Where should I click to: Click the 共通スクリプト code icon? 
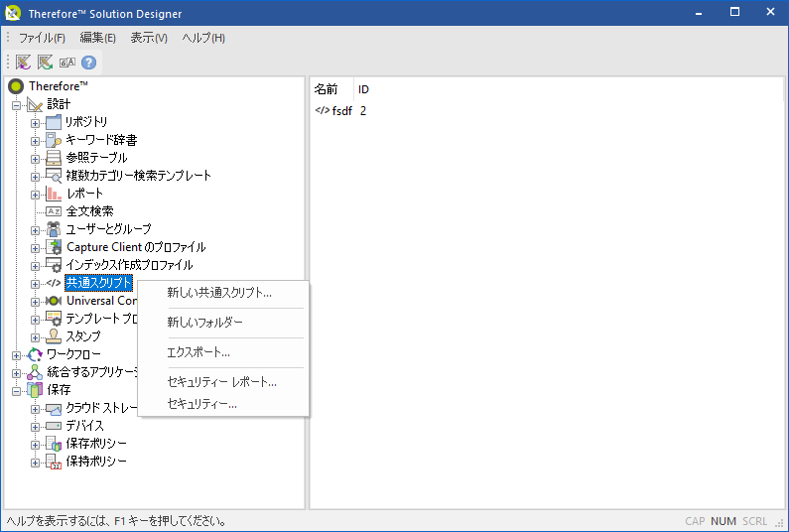pyautogui.click(x=54, y=283)
